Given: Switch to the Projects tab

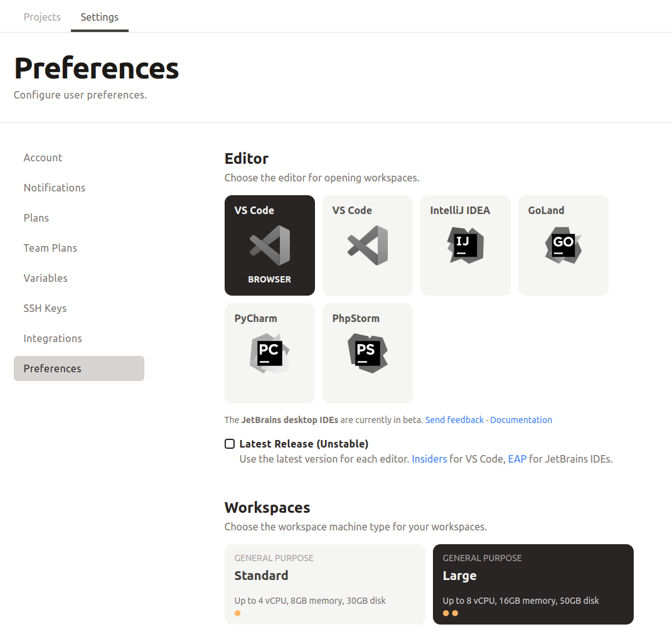Looking at the screenshot, I should [x=42, y=17].
